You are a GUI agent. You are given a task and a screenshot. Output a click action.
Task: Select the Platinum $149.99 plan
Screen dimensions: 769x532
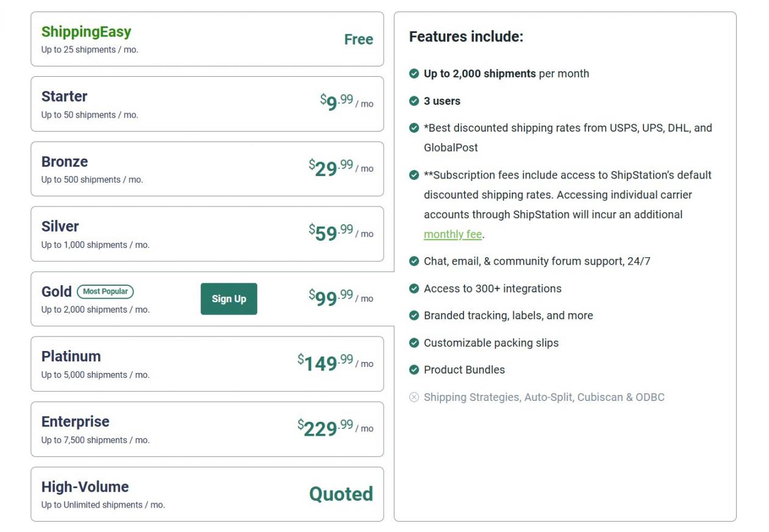[x=207, y=364]
